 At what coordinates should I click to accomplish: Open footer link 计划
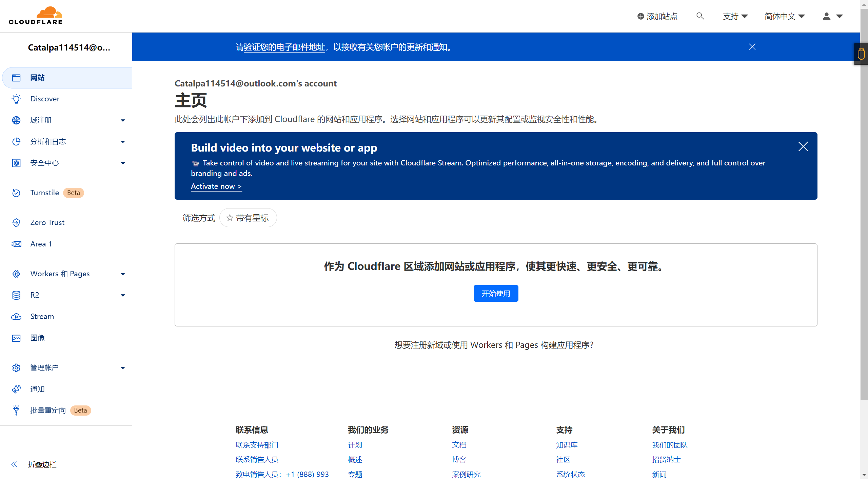pyautogui.click(x=355, y=445)
